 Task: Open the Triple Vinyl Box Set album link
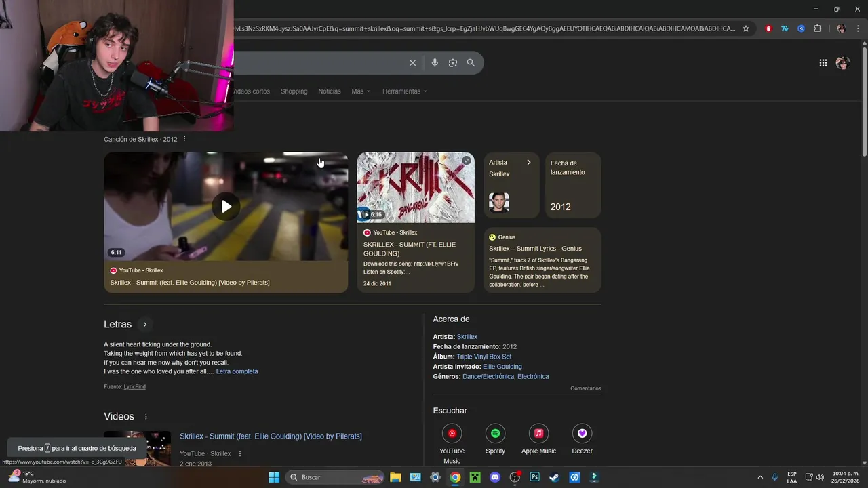(484, 357)
